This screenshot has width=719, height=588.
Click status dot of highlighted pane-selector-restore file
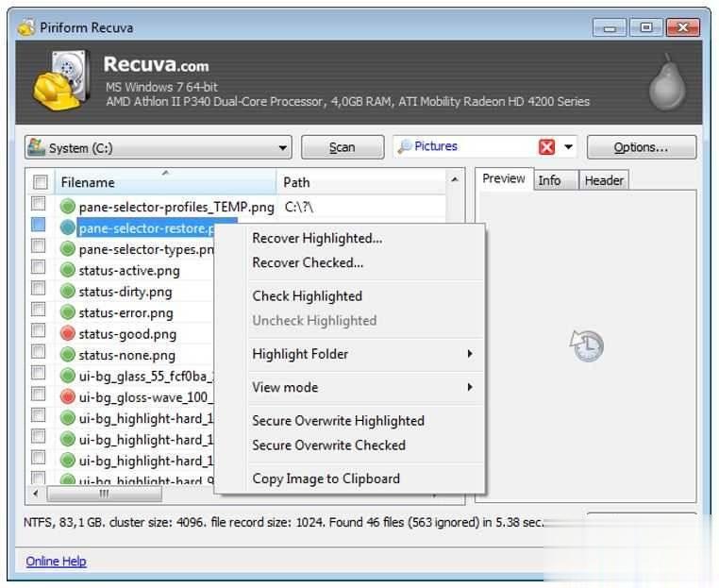point(67,227)
